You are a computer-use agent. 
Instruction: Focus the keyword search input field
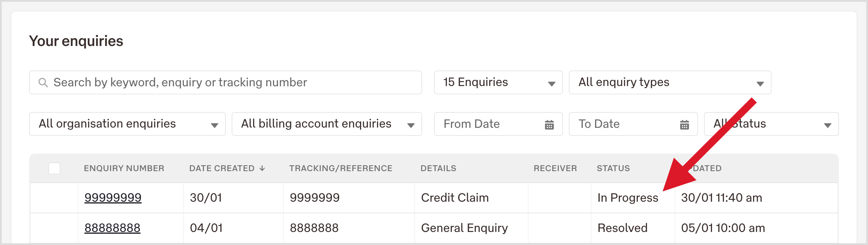[225, 82]
